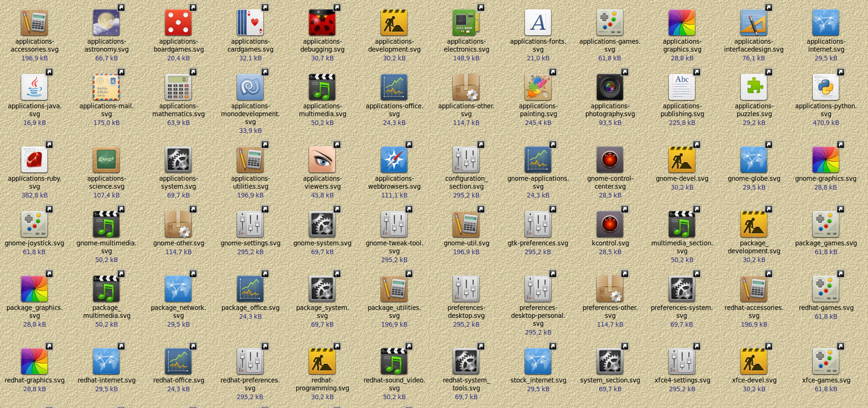Click the file name 'package_office.svg'

click(x=250, y=308)
